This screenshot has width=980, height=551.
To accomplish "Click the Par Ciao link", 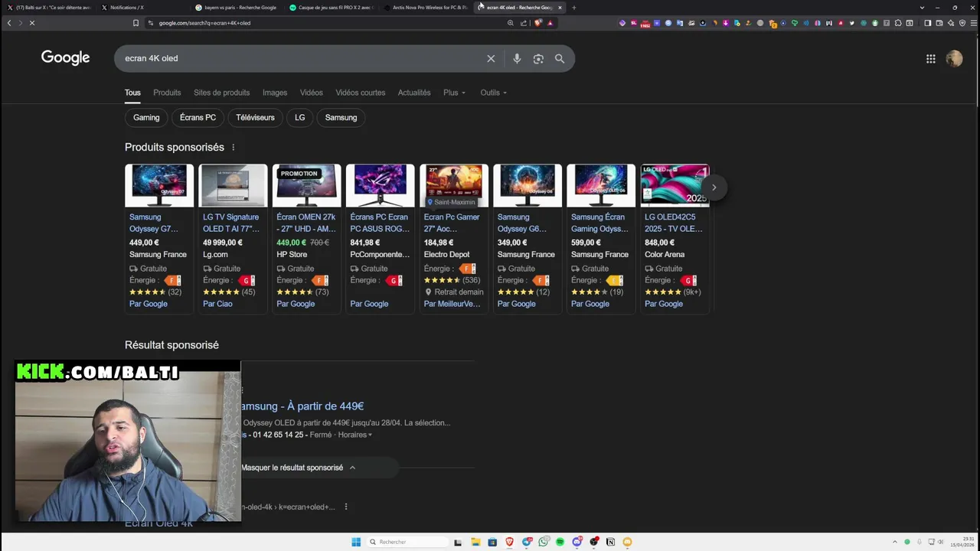I will pyautogui.click(x=217, y=304).
